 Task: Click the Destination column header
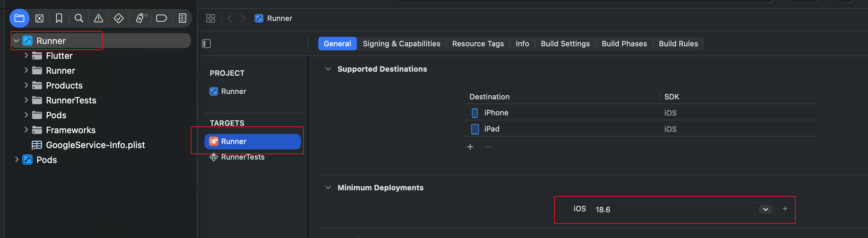tap(489, 97)
